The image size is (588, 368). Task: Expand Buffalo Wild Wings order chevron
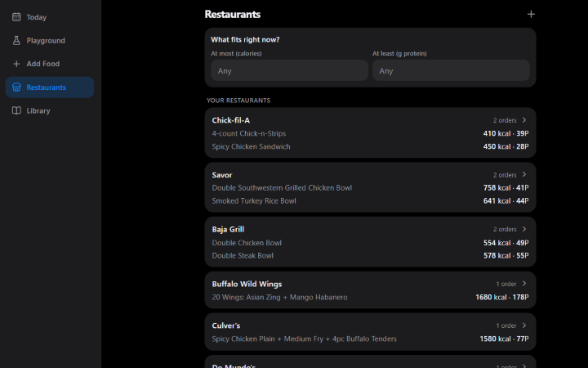click(x=524, y=284)
